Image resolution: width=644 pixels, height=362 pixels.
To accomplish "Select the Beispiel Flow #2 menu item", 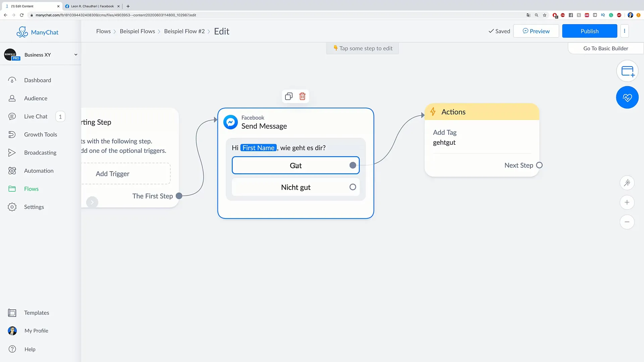I will point(184,31).
